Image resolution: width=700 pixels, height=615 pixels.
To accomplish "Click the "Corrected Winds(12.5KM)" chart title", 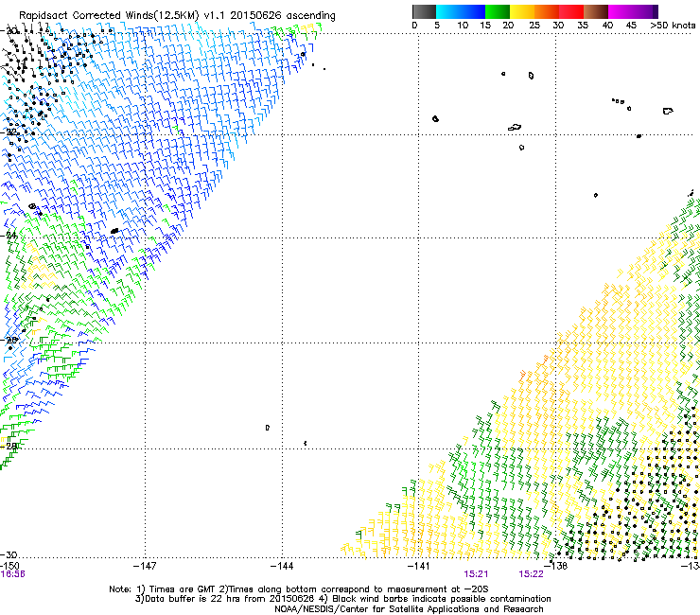I will coord(136,16).
